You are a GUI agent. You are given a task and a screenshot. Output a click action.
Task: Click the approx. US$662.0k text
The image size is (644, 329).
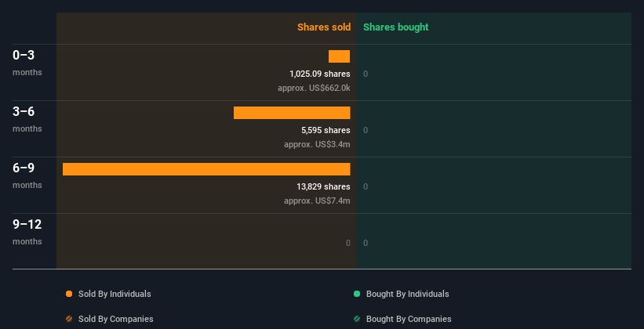315,88
